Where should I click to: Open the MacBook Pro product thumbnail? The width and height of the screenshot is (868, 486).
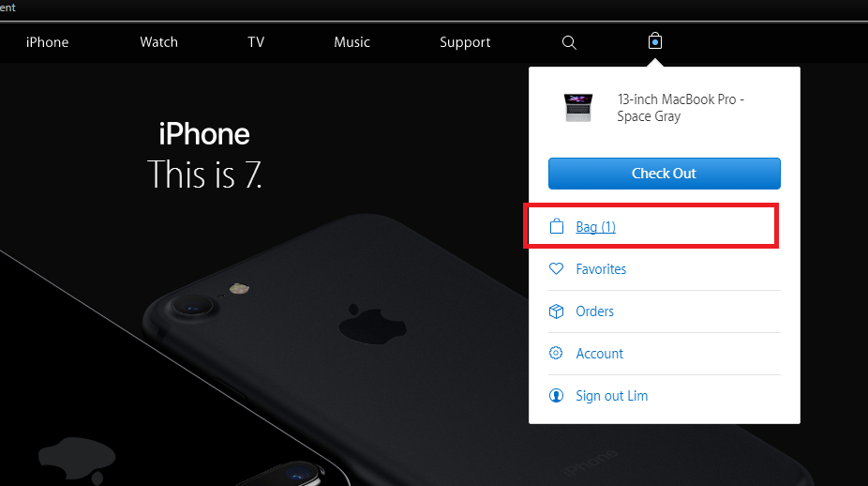[578, 108]
